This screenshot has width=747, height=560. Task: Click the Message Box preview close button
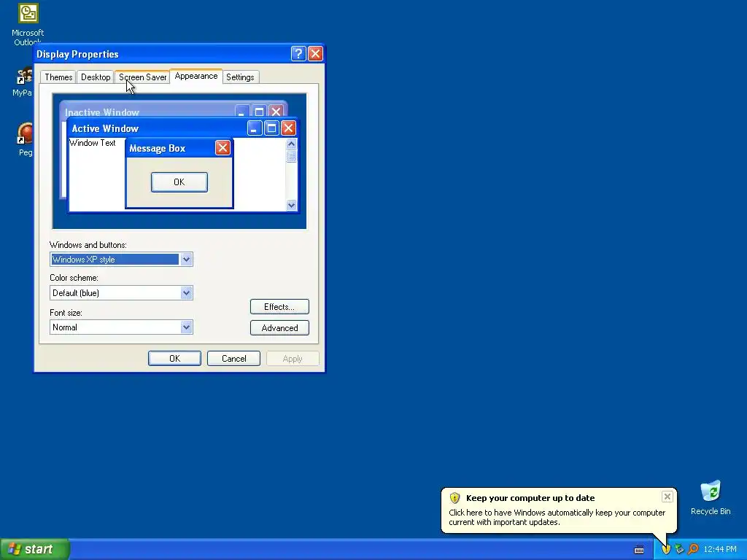click(222, 147)
